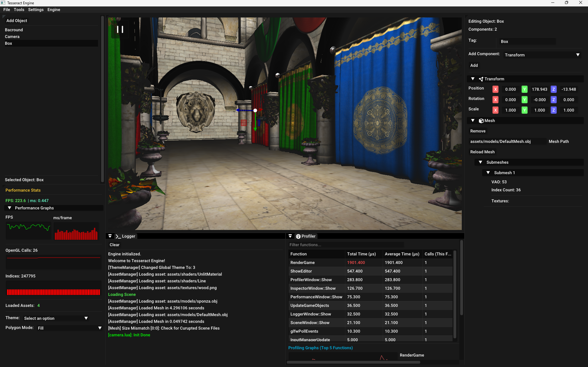The height and width of the screenshot is (367, 588).
Task: Collapse the Submesh 1 node
Action: [488, 173]
